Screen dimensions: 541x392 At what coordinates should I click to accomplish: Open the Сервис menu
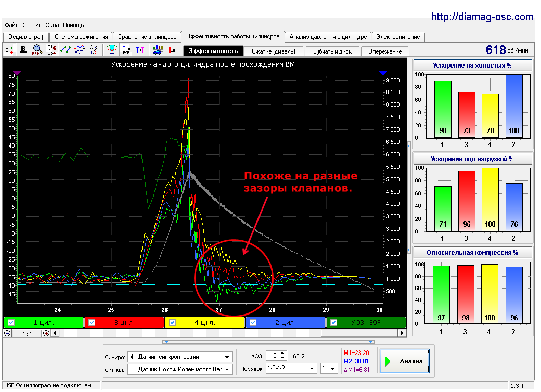[x=32, y=25]
